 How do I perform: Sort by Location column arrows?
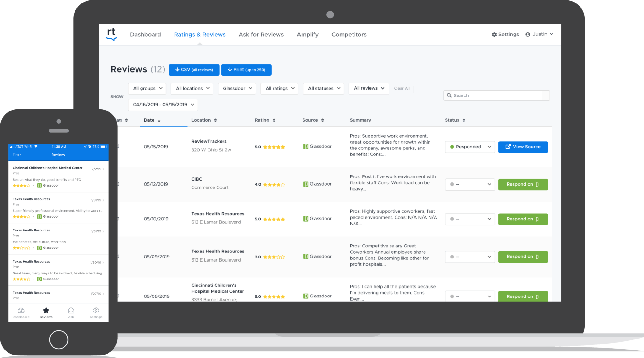click(x=215, y=120)
